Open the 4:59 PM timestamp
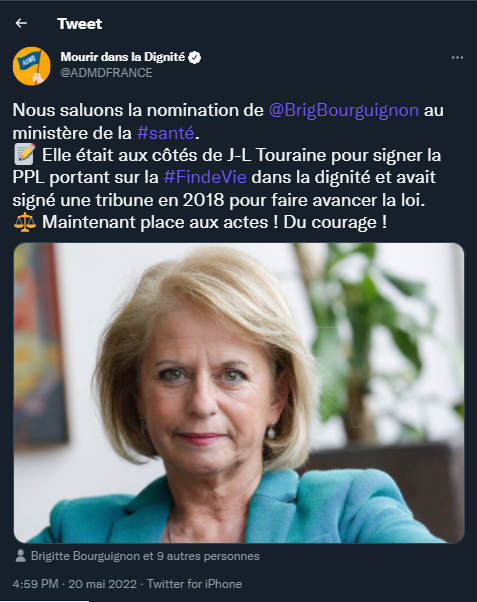The image size is (477, 602). pos(35,584)
